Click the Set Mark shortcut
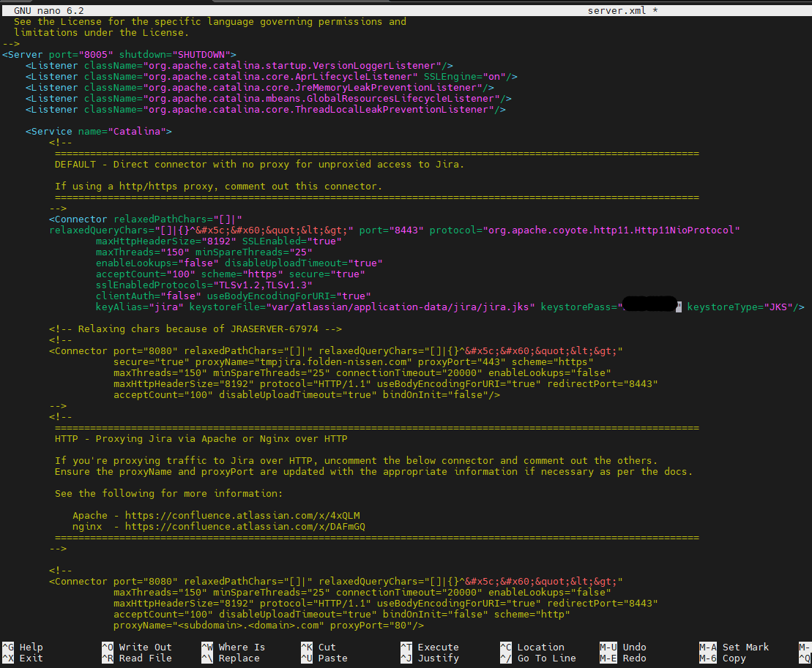Image resolution: width=812 pixels, height=668 pixels. (745, 647)
